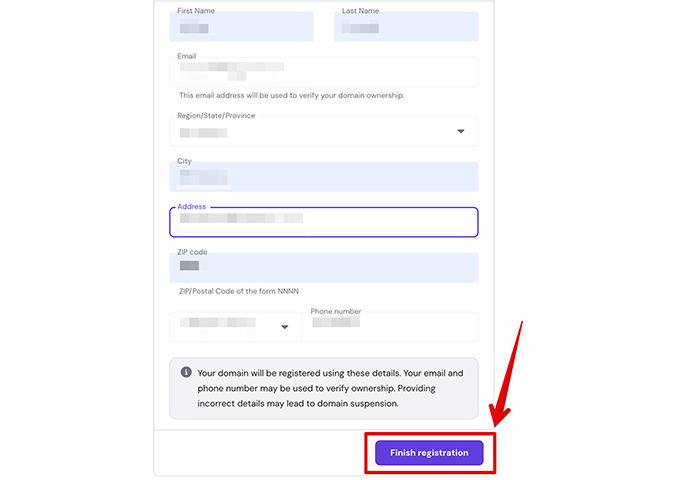Select the ZIP code field
The width and height of the screenshot is (675, 480).
click(x=324, y=268)
